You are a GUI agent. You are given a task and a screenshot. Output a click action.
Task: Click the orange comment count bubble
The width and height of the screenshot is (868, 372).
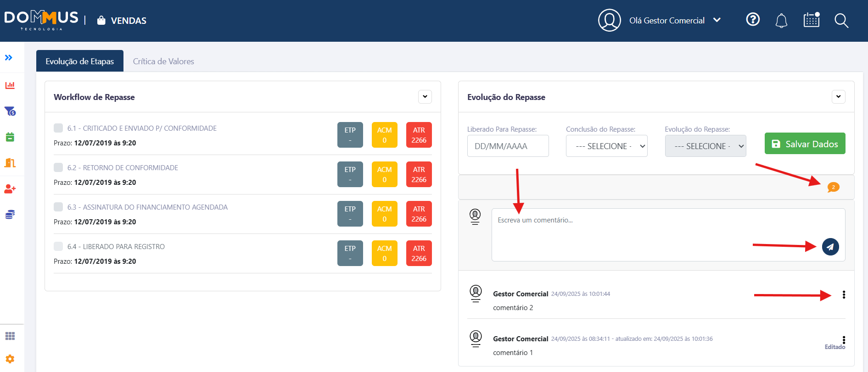[833, 187]
